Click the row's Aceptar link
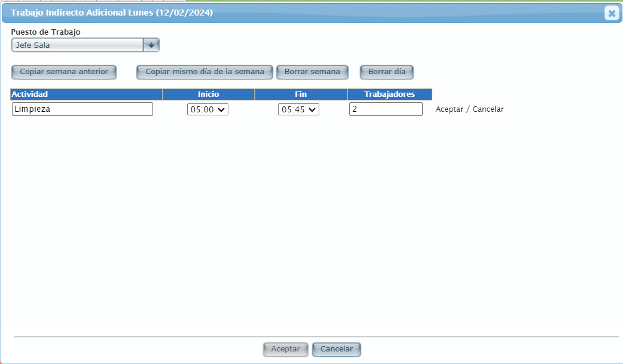Viewport: 623px width, 364px height. pyautogui.click(x=449, y=109)
